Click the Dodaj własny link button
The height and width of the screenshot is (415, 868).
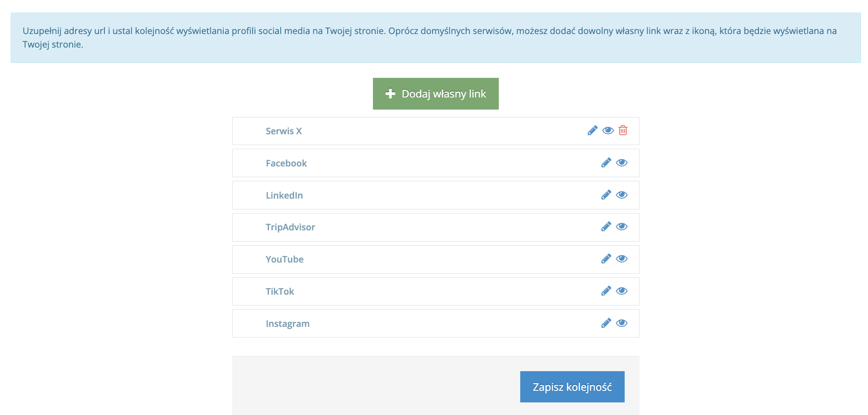click(435, 94)
